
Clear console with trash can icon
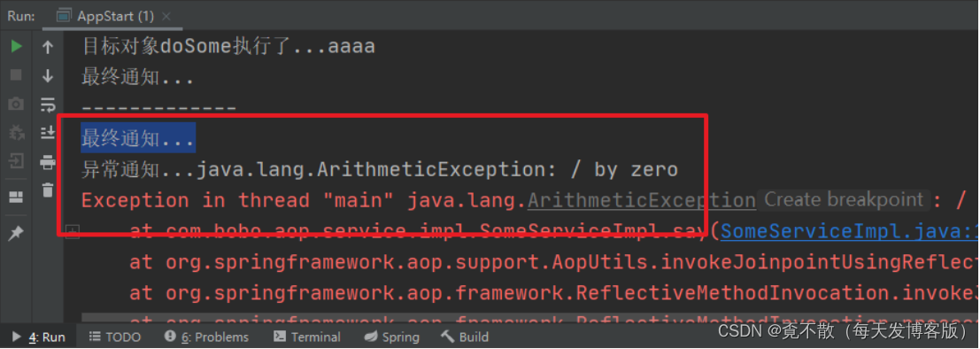tap(48, 190)
